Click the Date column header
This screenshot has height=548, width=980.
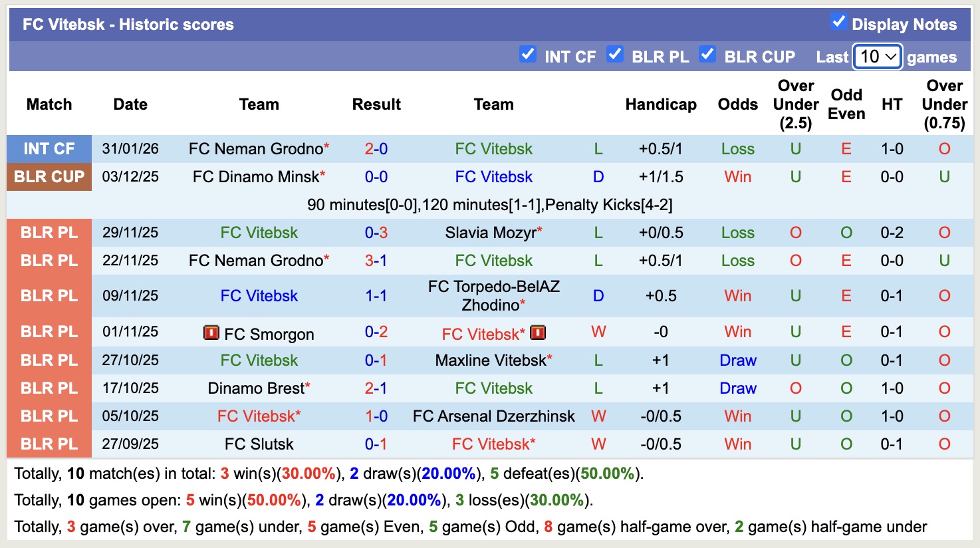(130, 104)
